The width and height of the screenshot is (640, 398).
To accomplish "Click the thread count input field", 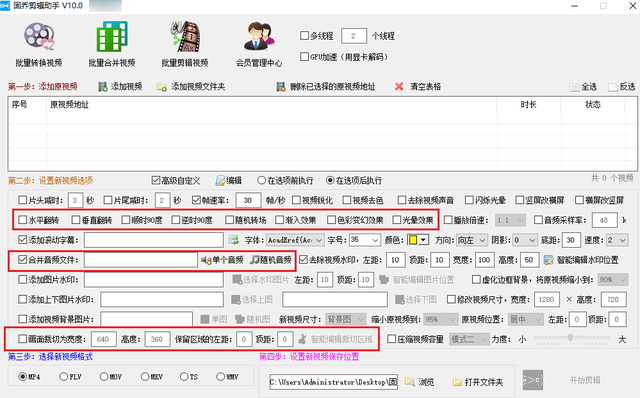I will 353,36.
